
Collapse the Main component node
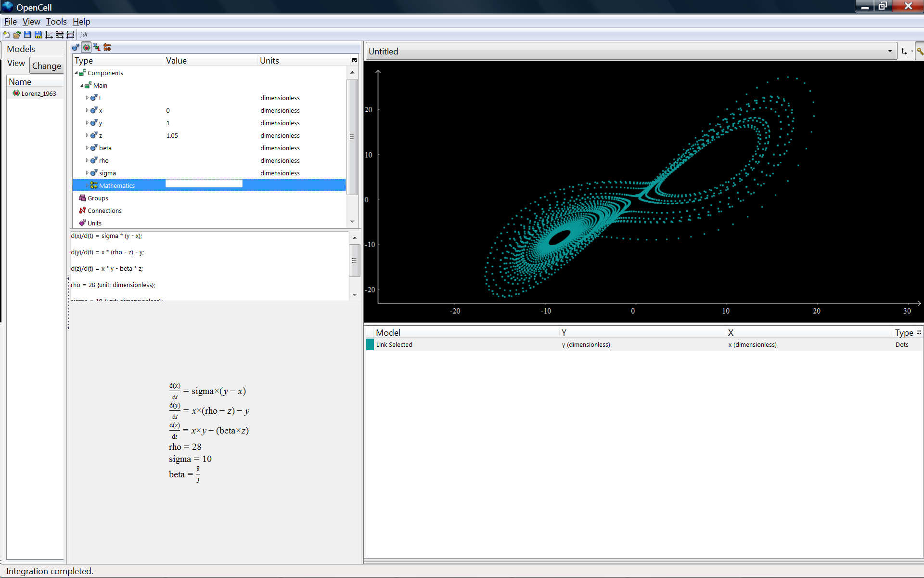click(82, 85)
